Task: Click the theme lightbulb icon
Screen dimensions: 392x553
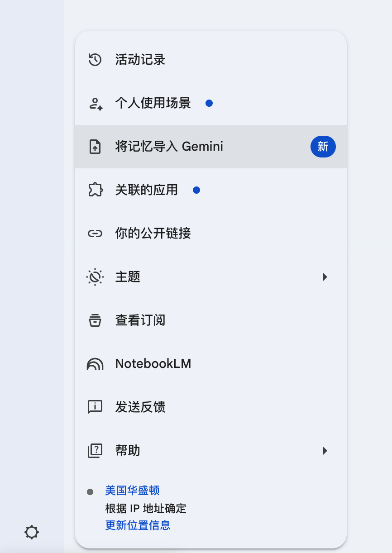Action: point(95,276)
